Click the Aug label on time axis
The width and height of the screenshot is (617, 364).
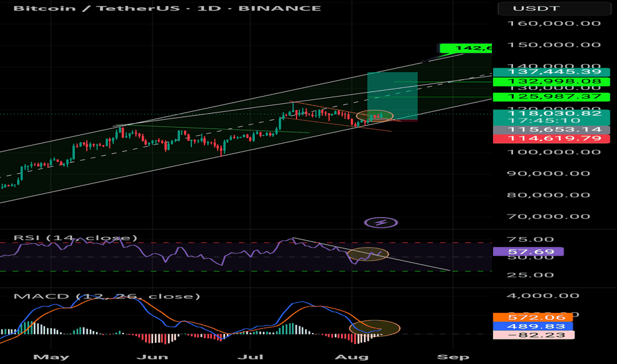tap(352, 357)
